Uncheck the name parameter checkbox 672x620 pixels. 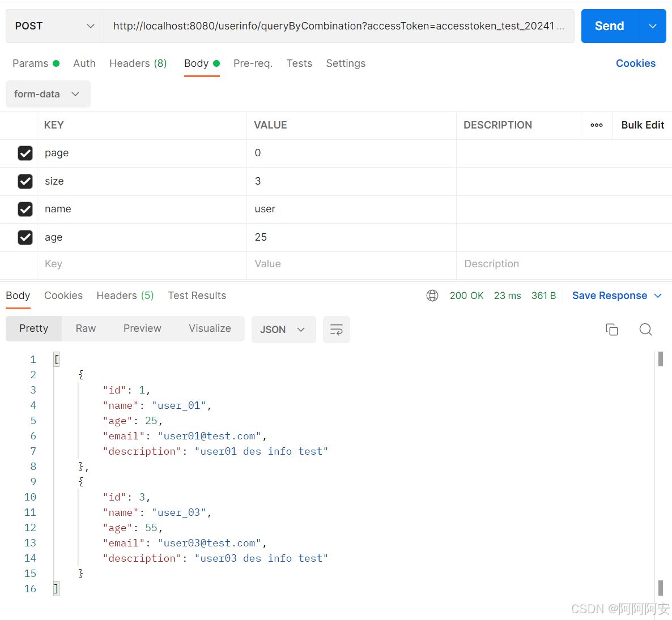[25, 209]
